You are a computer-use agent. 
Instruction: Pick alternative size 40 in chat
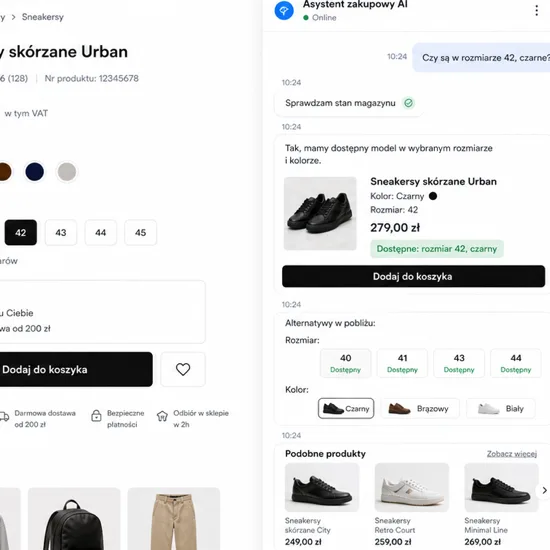[346, 363]
